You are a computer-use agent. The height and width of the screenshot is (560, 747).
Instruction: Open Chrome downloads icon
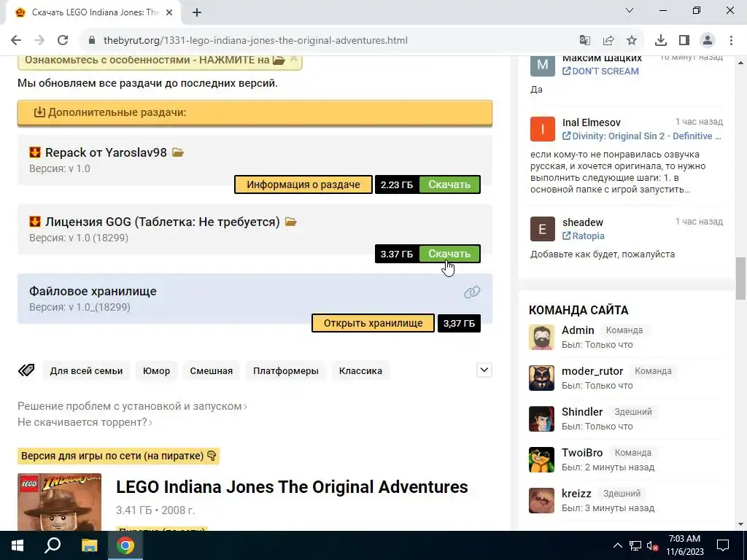pyautogui.click(x=661, y=41)
